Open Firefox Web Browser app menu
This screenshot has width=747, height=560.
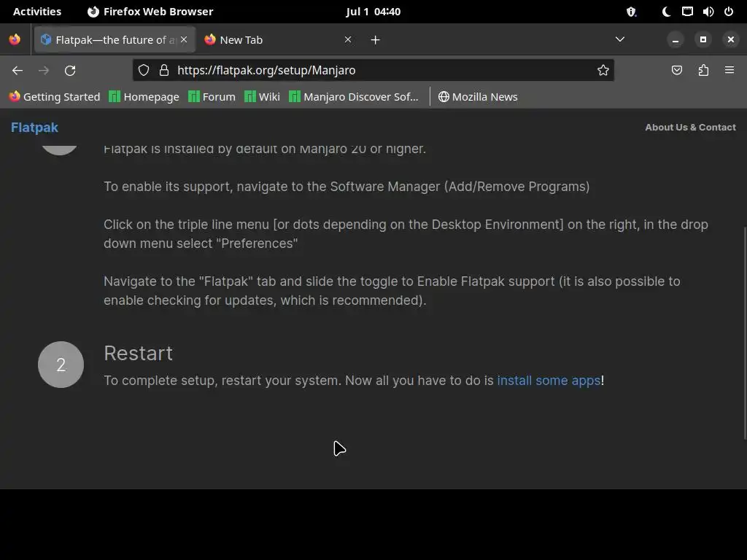150,12
